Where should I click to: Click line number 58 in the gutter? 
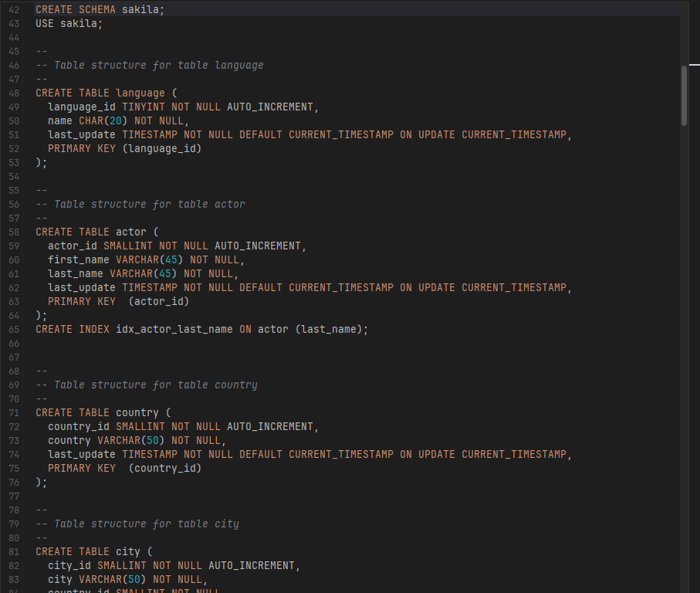tap(14, 232)
